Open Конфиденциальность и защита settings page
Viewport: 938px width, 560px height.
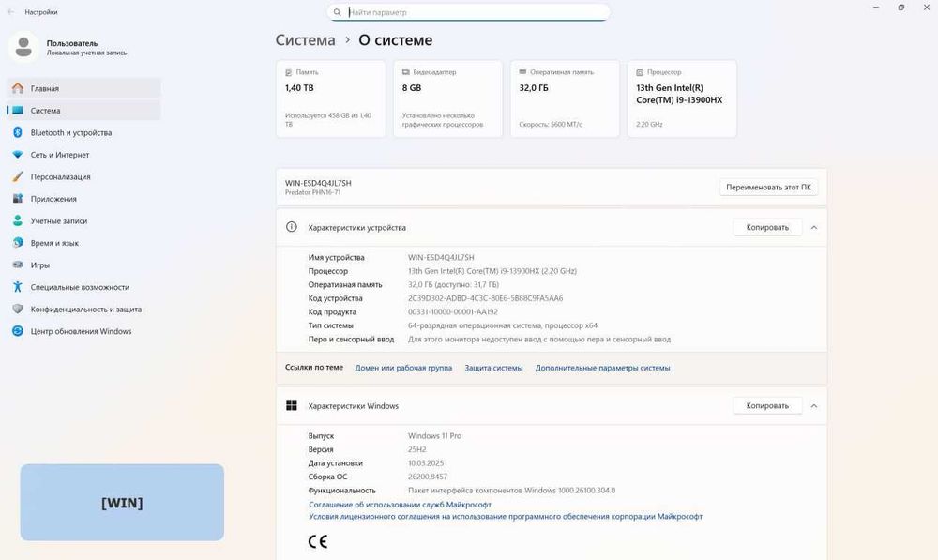coord(83,310)
